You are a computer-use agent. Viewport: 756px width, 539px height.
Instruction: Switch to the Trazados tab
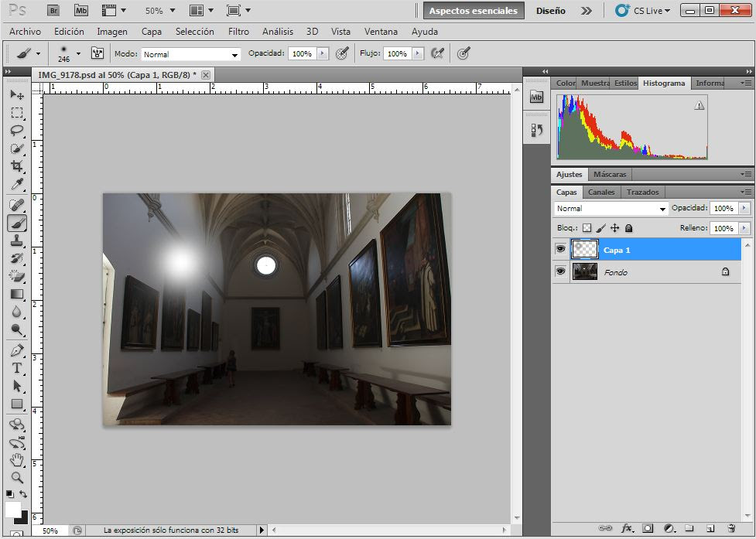[643, 192]
